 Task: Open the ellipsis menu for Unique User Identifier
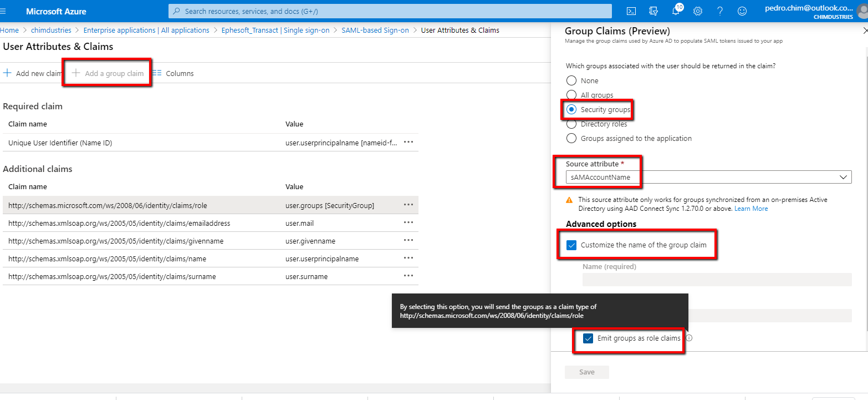click(409, 142)
